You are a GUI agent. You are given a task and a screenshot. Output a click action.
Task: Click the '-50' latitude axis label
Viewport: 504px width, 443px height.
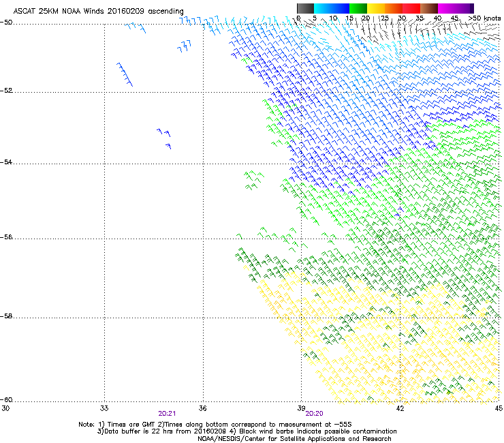tap(7, 22)
